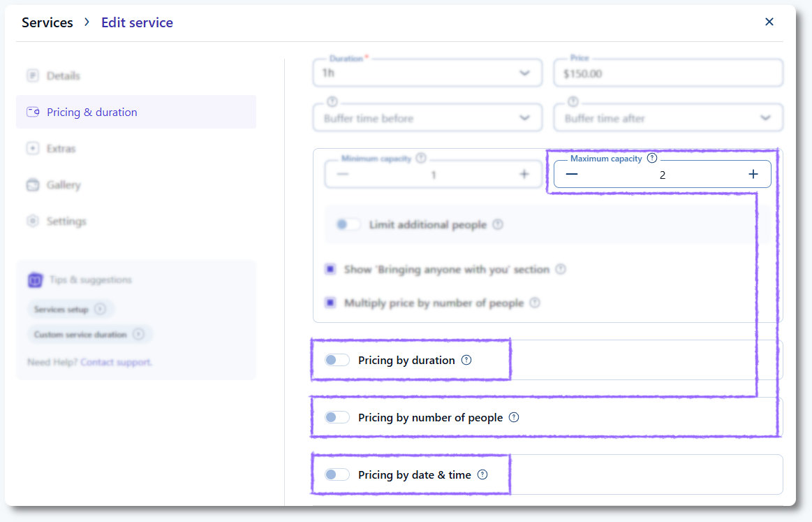Click the Contact support link
Image resolution: width=812 pixels, height=522 pixels.
tap(116, 362)
